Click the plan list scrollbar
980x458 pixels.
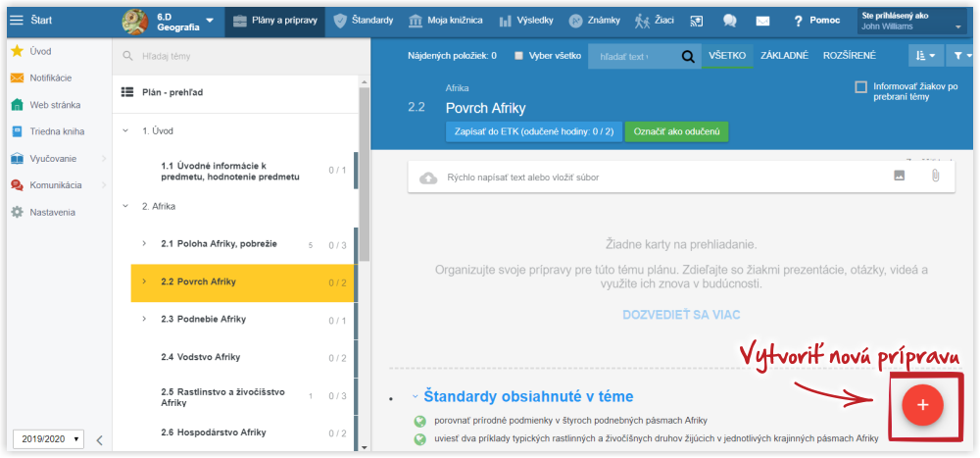point(365,176)
